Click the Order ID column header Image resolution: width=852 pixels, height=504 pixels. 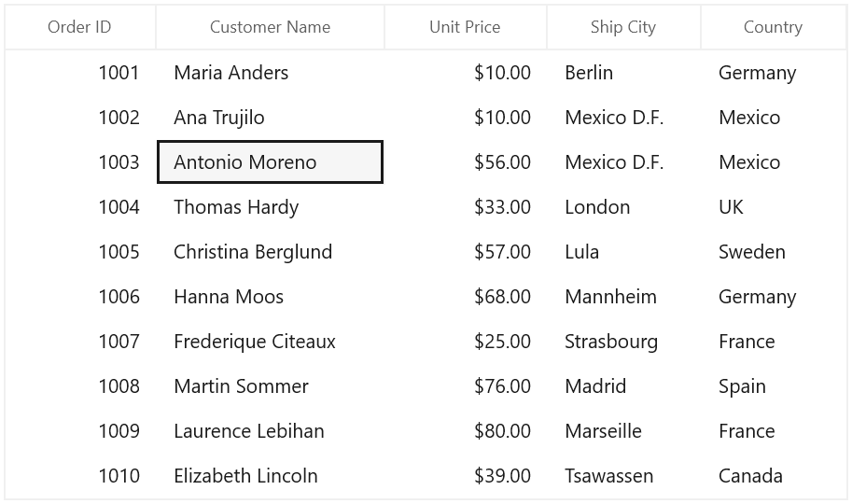(80, 27)
